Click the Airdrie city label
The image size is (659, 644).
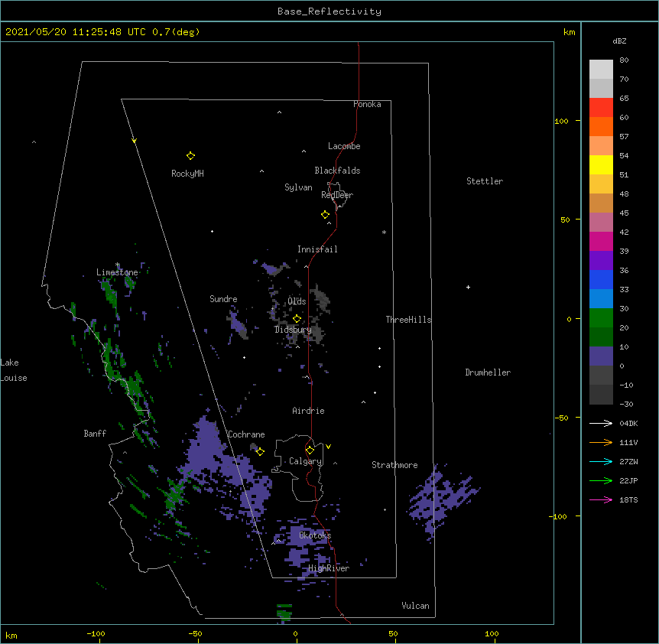click(x=308, y=411)
